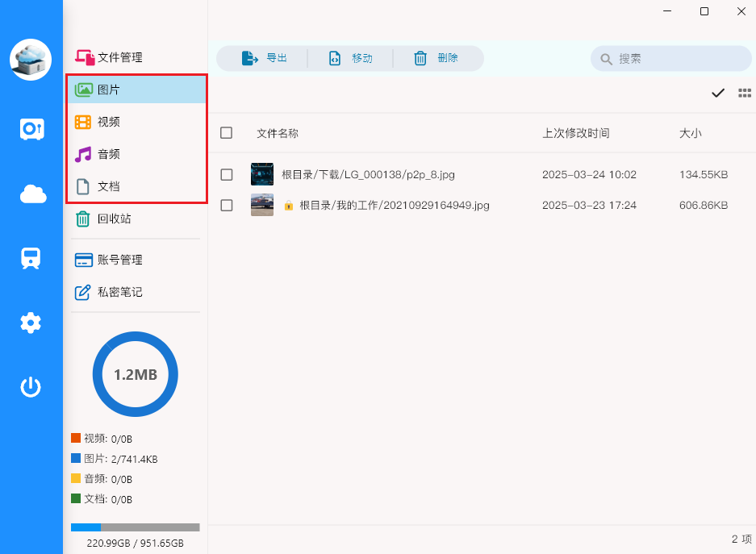Sort by 上次修改时间 column header
The image size is (756, 554).
[x=576, y=133]
